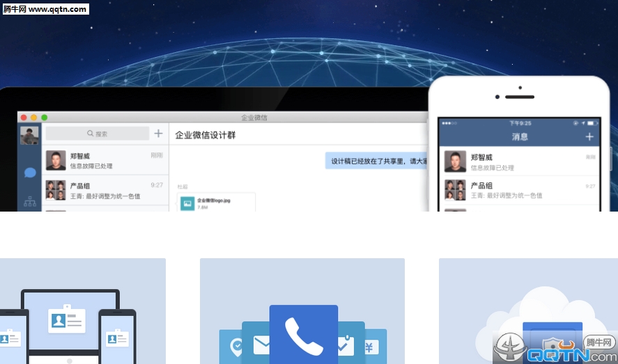The height and width of the screenshot is (364, 618).
Task: Click 产品组 avatar on the phone screen
Action: click(x=455, y=190)
